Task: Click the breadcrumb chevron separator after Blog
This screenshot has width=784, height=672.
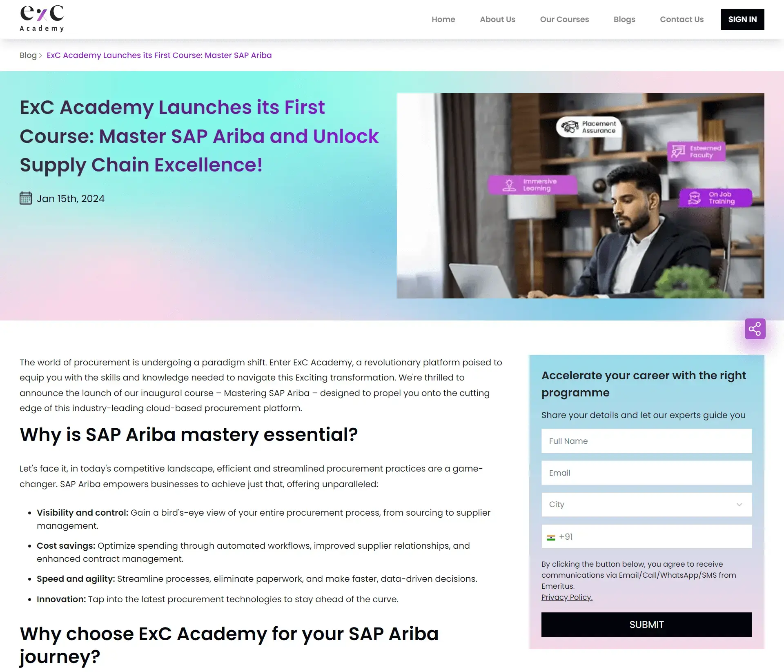Action: (x=40, y=56)
